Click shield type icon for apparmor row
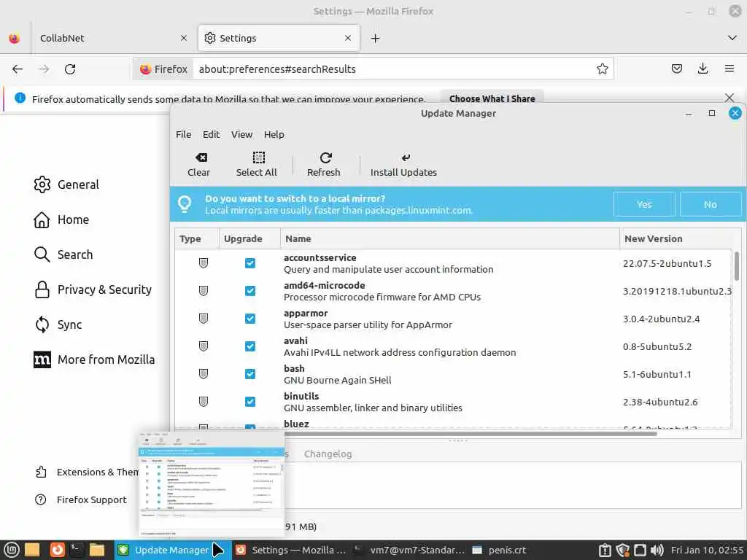 (204, 318)
